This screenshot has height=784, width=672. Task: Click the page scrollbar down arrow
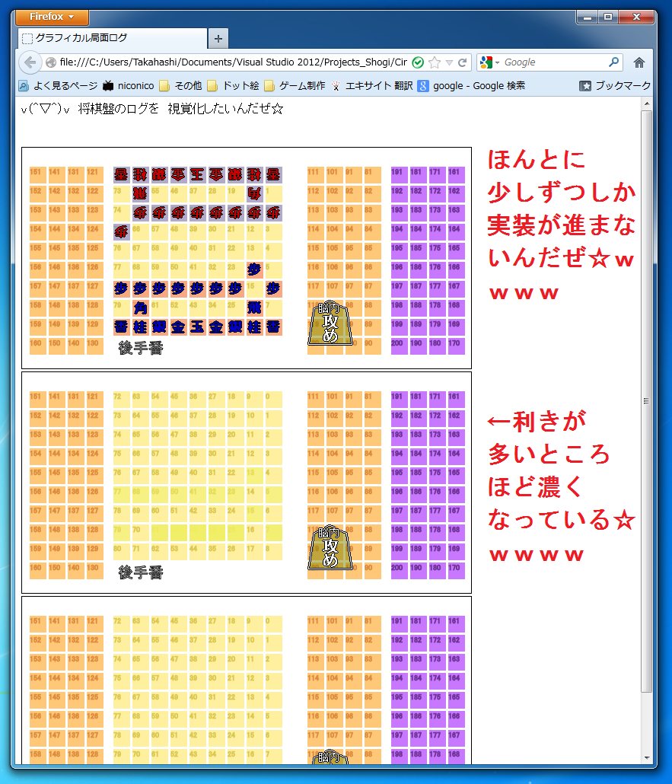coord(646,758)
